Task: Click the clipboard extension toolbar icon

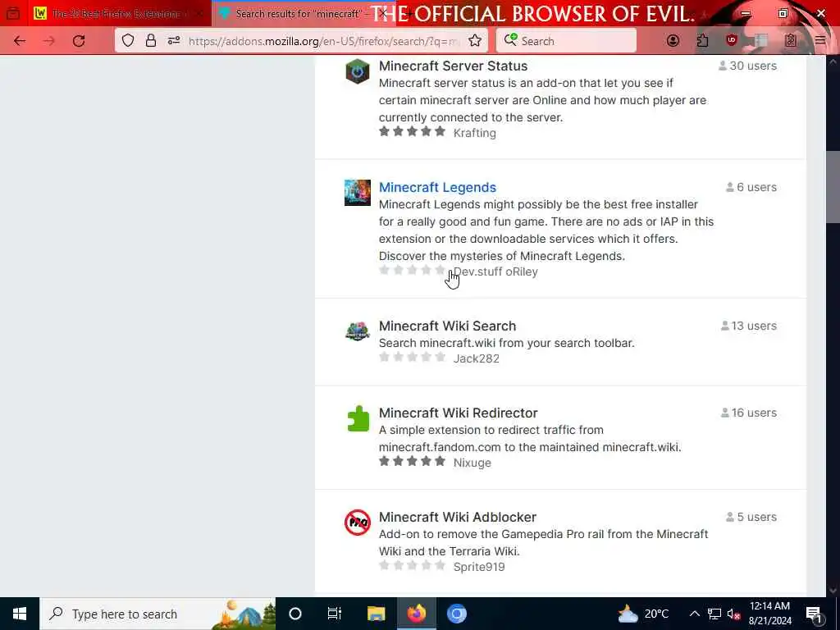Action: (x=790, y=41)
